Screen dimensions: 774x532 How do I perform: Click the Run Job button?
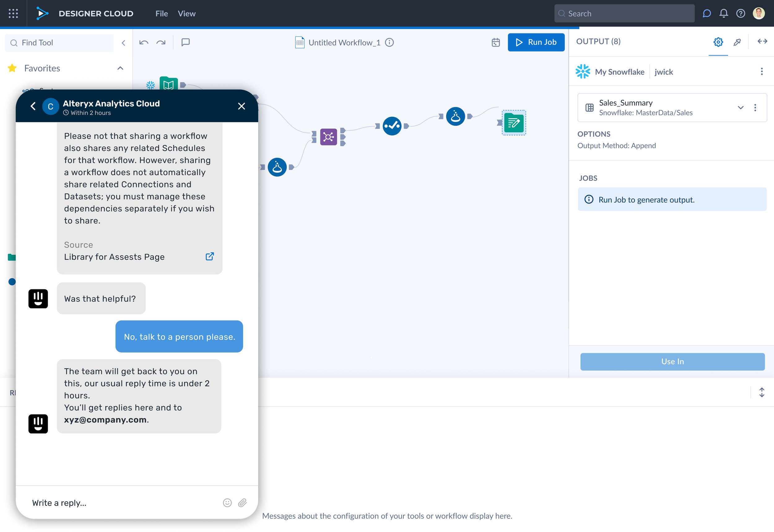tap(536, 42)
